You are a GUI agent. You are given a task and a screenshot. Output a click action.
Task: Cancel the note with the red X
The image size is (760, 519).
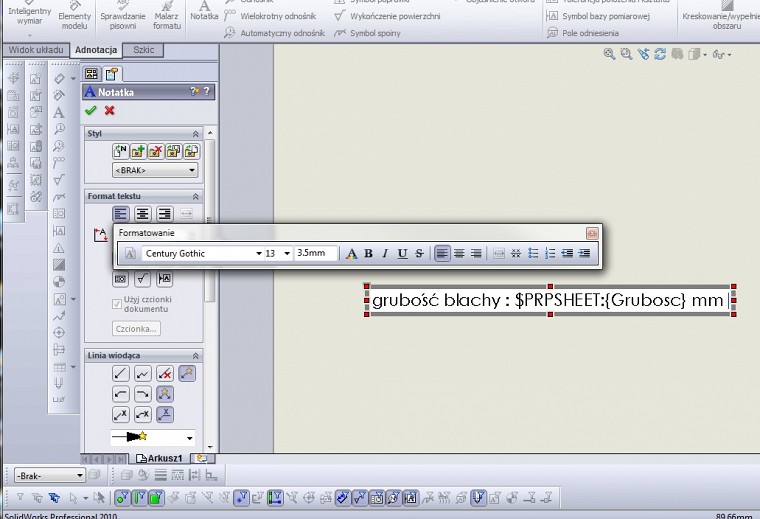click(x=109, y=111)
